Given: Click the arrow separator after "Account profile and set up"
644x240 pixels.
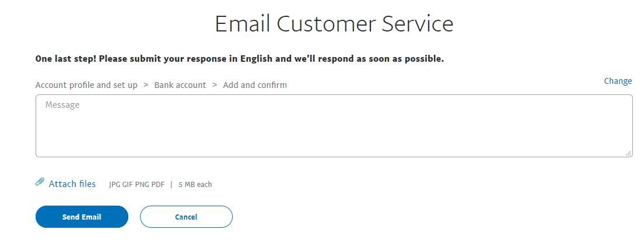Looking at the screenshot, I should [x=146, y=85].
